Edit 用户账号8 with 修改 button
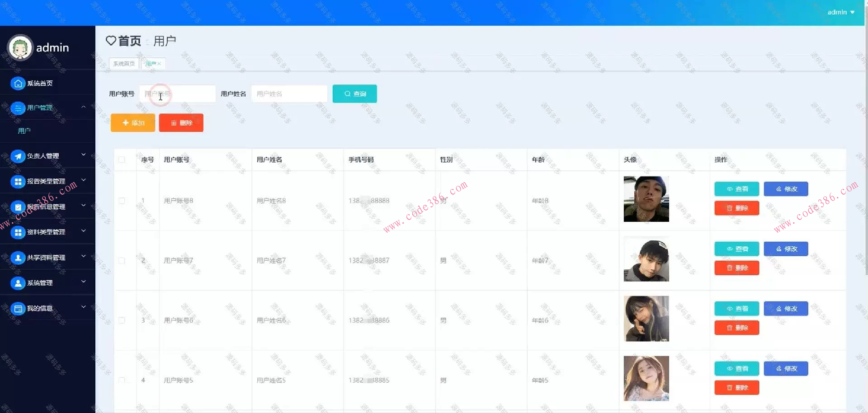Screen dimensions: 868x413 pos(786,189)
